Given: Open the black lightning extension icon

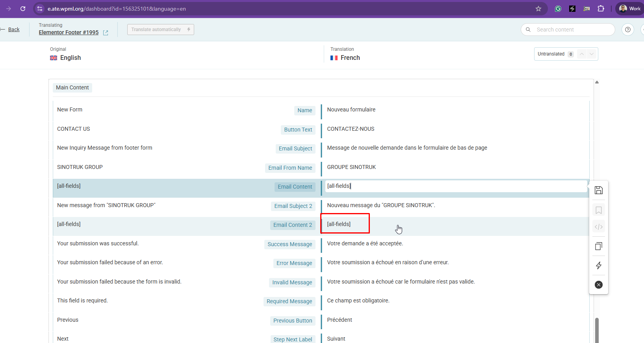Looking at the screenshot, I should coord(572,9).
